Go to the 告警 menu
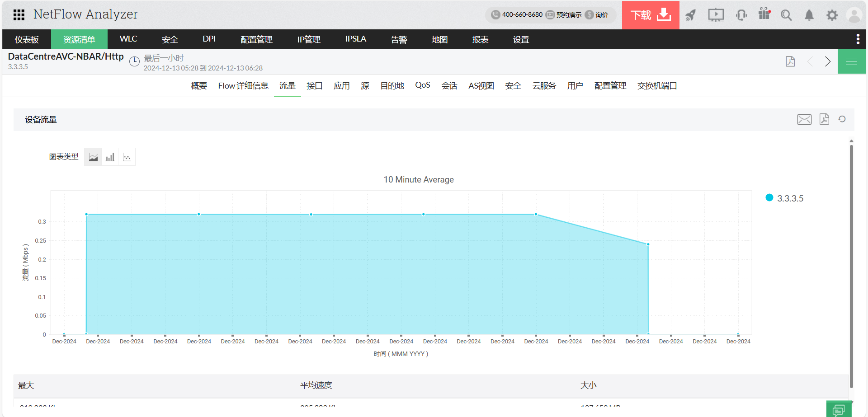868x417 pixels. pos(399,40)
